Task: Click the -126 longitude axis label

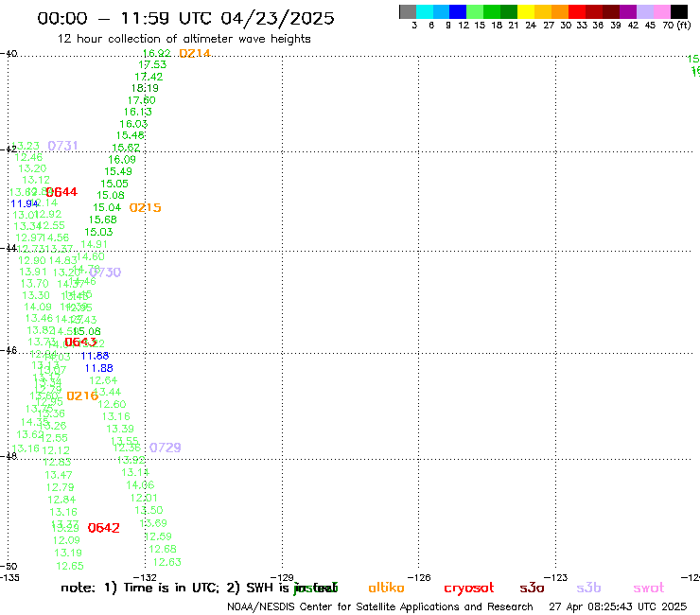Action: pos(419,577)
